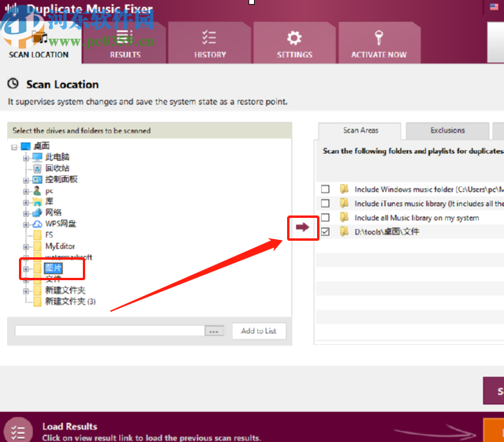
Task: Click Include all Music library text
Action: 416,218
